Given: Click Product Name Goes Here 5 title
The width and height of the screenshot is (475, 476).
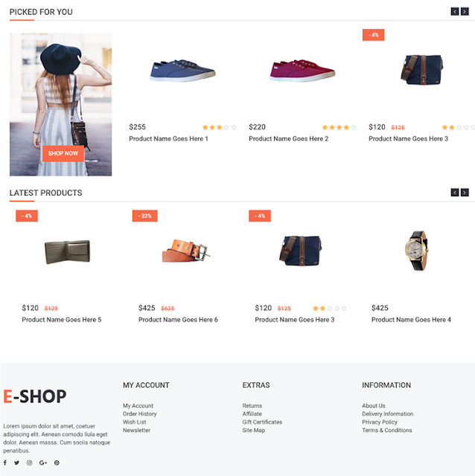Looking at the screenshot, I should (62, 320).
